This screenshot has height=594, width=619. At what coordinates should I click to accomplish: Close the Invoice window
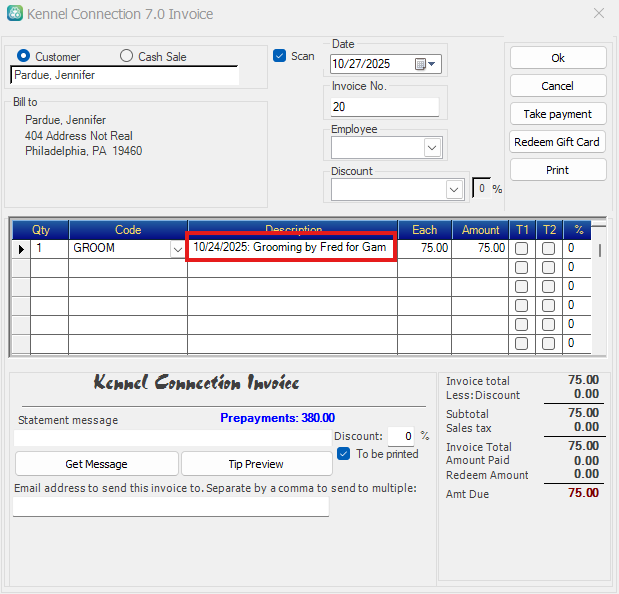click(599, 13)
